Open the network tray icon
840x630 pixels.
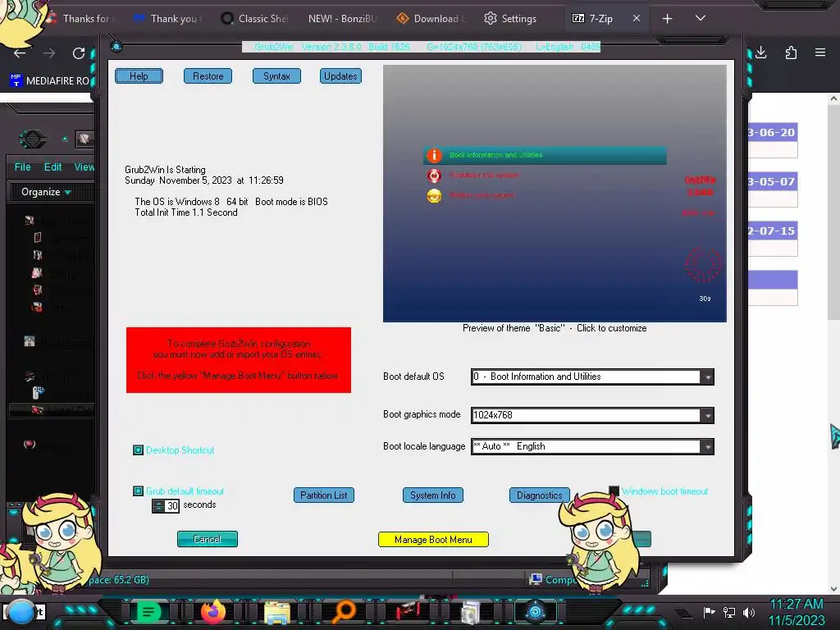[x=729, y=612]
